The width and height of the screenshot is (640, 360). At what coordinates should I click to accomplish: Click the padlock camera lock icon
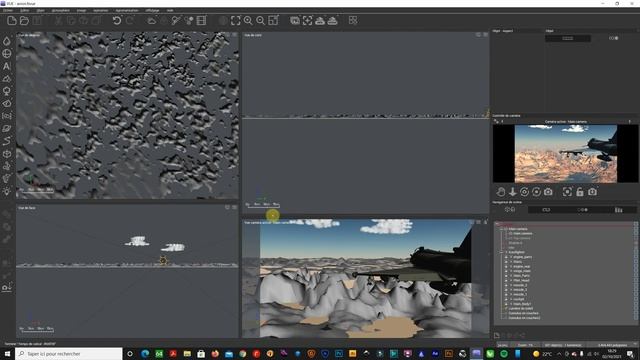[580, 191]
